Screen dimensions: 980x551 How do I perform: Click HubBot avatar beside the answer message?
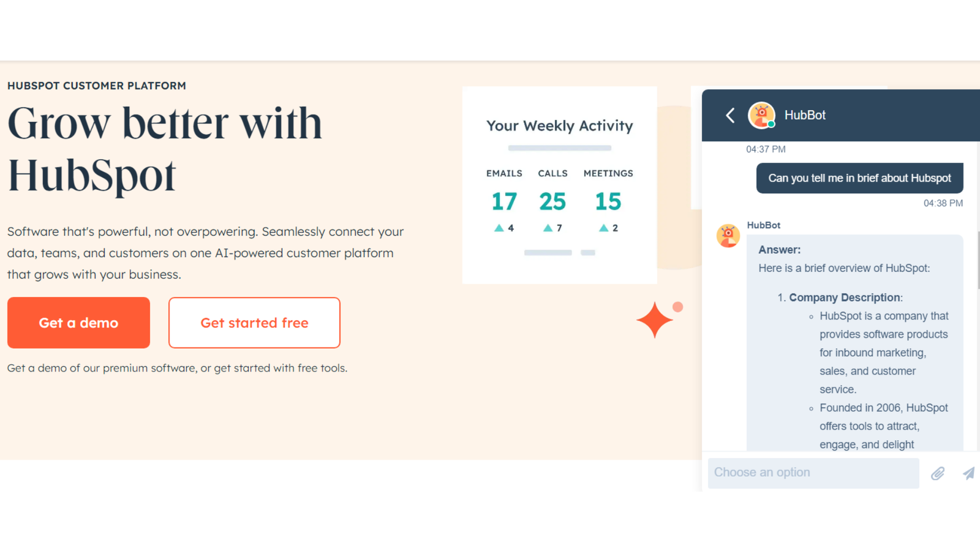[x=728, y=236]
